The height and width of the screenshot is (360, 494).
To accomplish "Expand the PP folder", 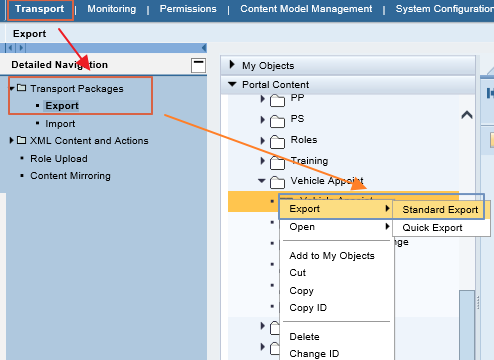I will (x=262, y=99).
